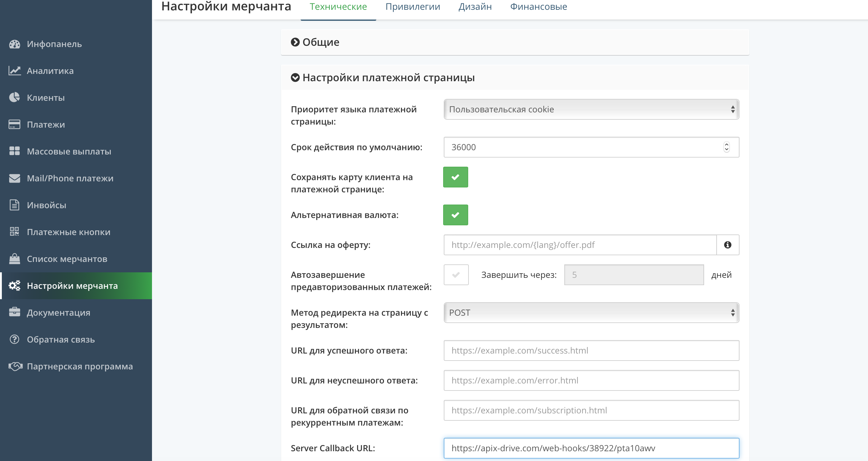The image size is (868, 461).
Task: Click recurring payments callback URL field
Action: pyautogui.click(x=591, y=410)
